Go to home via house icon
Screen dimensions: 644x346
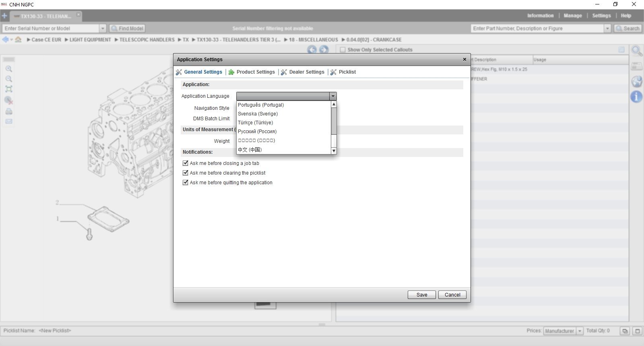[x=18, y=39]
